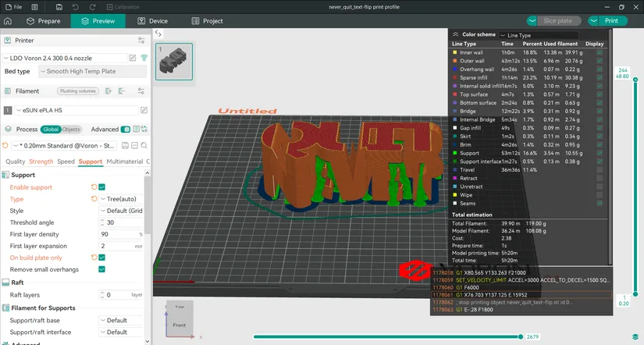Click the Calibration menu
This screenshot has width=644, height=345.
pyautogui.click(x=123, y=7)
